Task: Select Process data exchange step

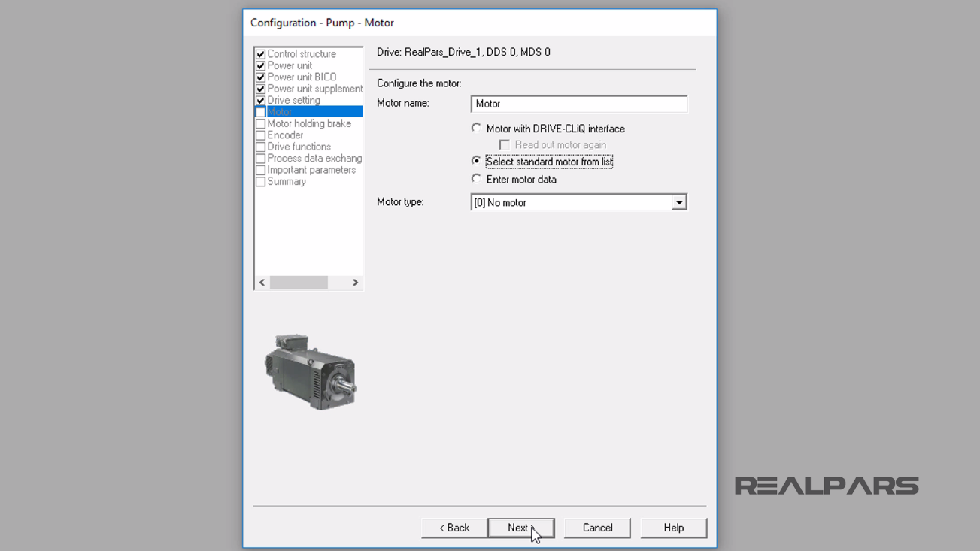Action: [x=312, y=158]
